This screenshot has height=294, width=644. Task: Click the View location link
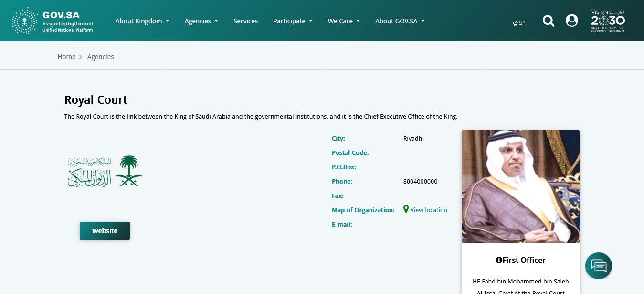coord(429,210)
